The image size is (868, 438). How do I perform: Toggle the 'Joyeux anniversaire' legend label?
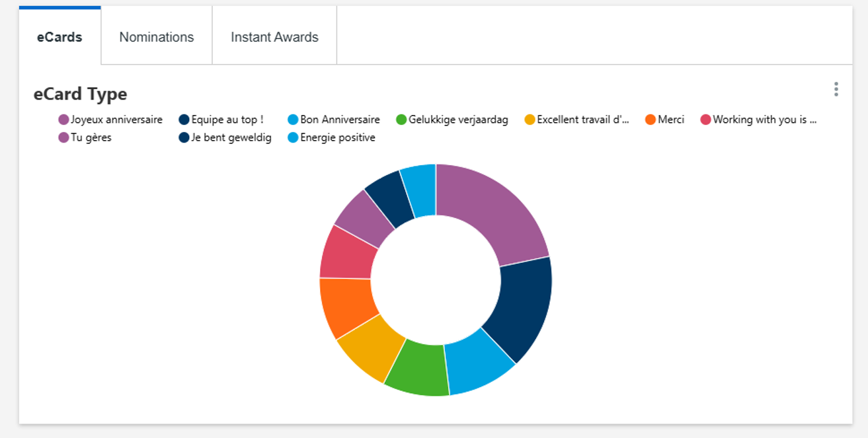pyautogui.click(x=116, y=120)
